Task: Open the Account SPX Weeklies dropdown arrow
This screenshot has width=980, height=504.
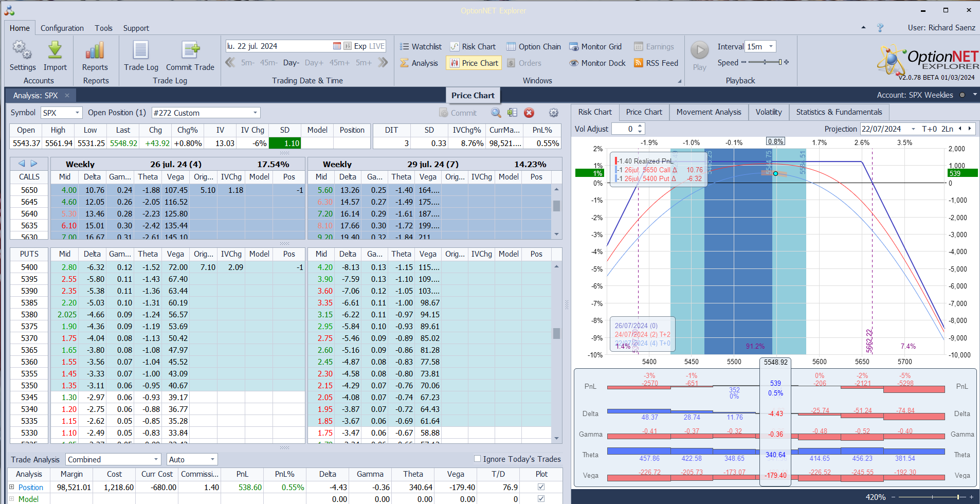Action: click(x=975, y=95)
